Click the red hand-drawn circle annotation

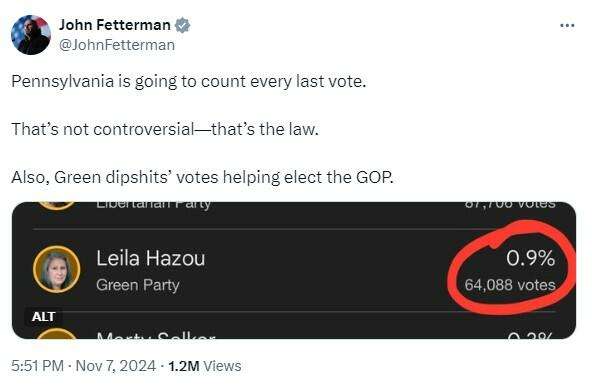point(512,268)
